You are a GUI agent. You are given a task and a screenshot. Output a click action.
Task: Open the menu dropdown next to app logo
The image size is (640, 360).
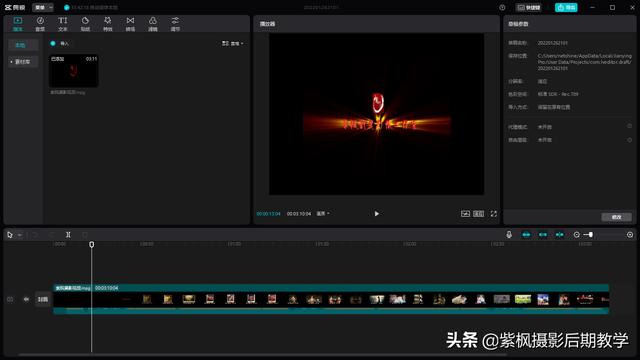tap(43, 7)
